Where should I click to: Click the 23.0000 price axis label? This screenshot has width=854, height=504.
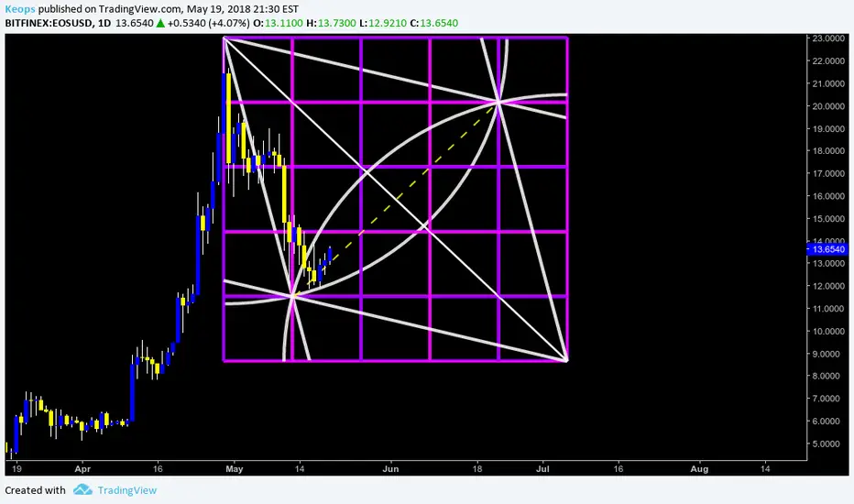click(x=828, y=38)
